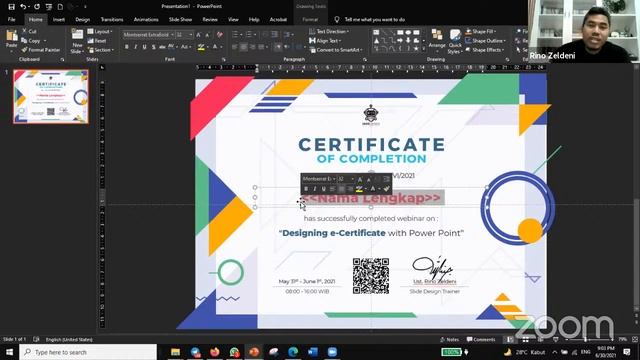Open the File tab

tap(11, 19)
